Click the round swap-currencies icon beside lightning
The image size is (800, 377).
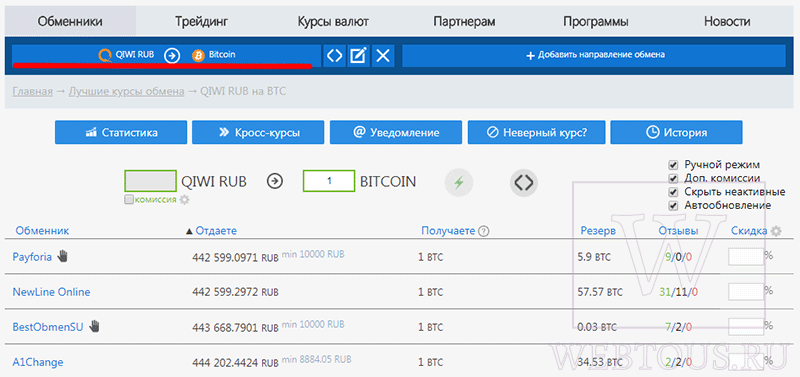524,182
